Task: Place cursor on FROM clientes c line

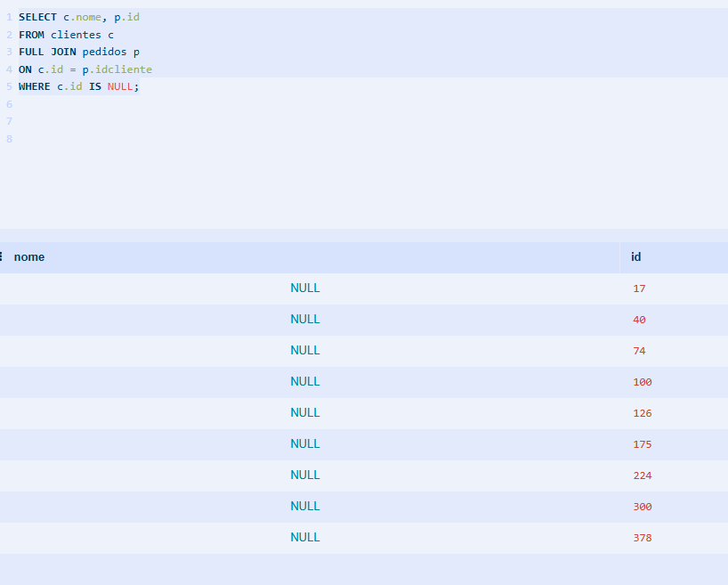Action: 66,35
